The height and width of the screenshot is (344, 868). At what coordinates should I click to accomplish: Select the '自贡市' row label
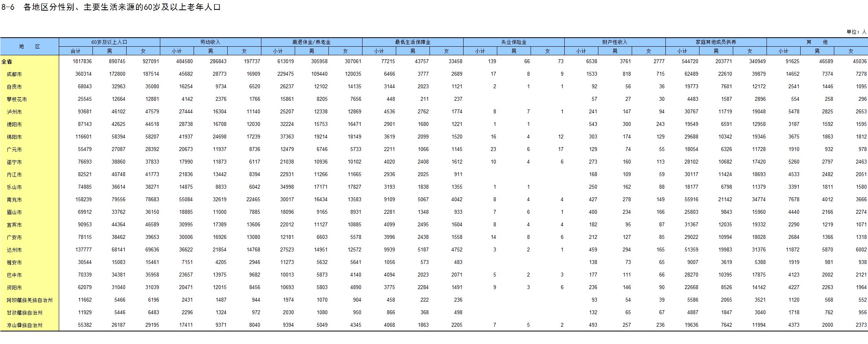[x=14, y=87]
